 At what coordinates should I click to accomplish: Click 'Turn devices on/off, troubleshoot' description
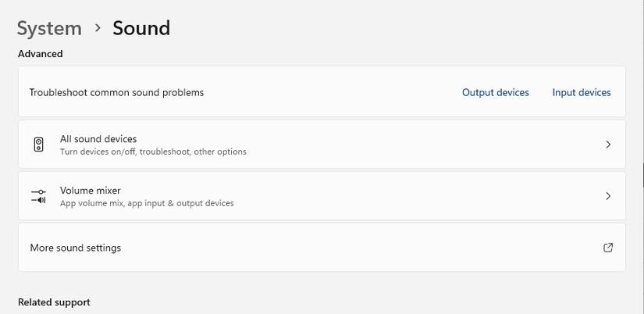153,152
